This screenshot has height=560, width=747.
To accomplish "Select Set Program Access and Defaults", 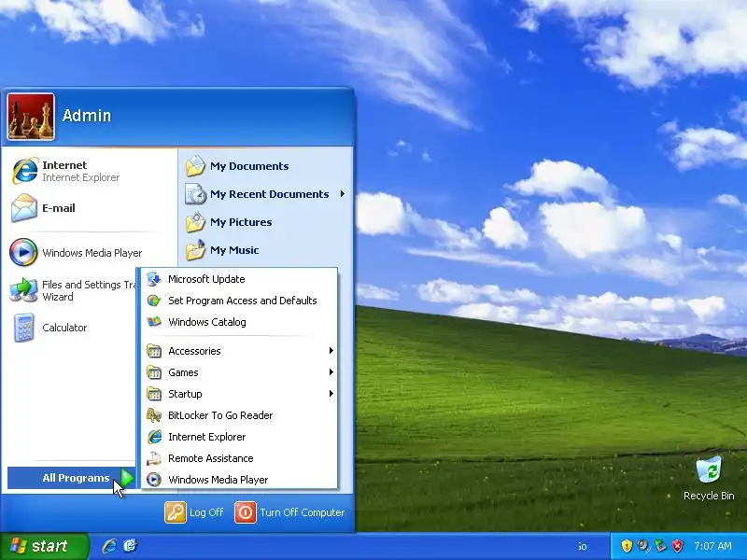I will coord(240,301).
